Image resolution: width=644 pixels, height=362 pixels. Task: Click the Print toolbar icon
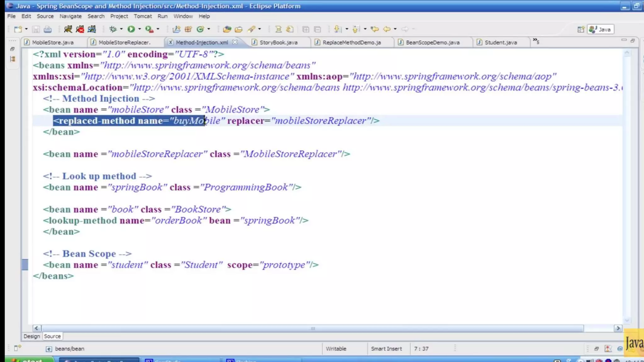pos(47,29)
